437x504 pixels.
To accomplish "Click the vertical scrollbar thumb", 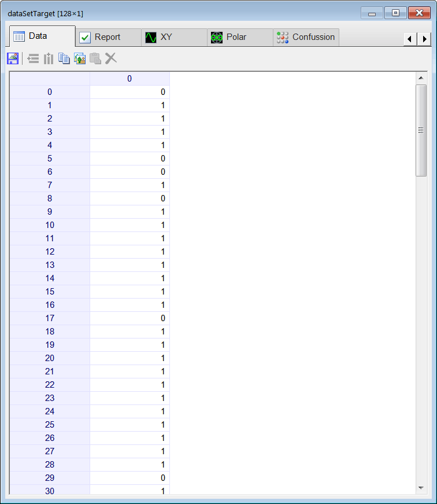I will point(421,130).
